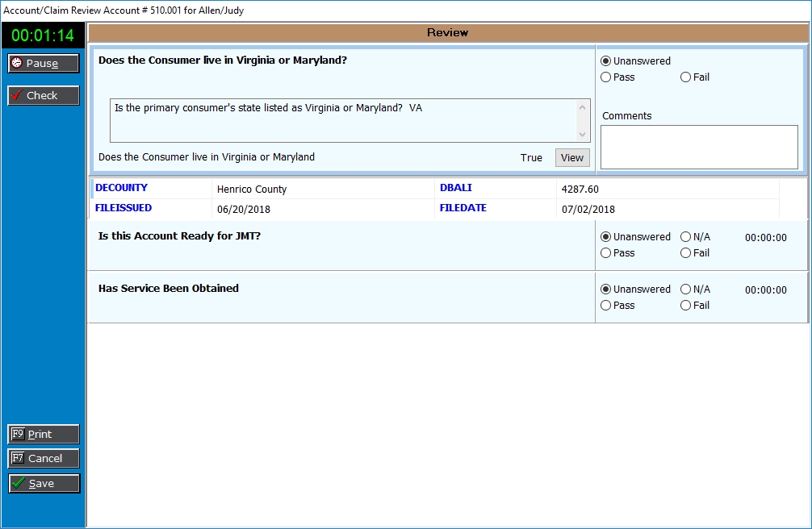Click inside the Comments text box
Screen dimensions: 812x529
(x=698, y=147)
